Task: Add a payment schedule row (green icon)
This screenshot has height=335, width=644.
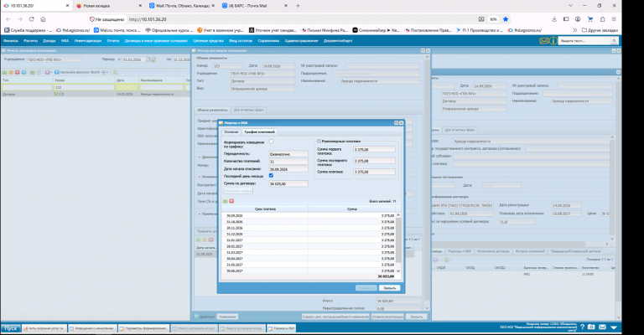Action: (x=225, y=201)
